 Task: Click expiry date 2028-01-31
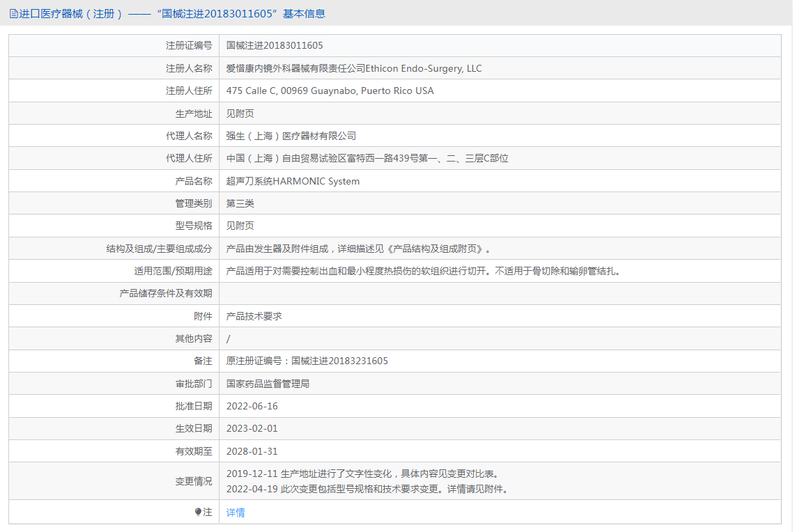point(252,451)
